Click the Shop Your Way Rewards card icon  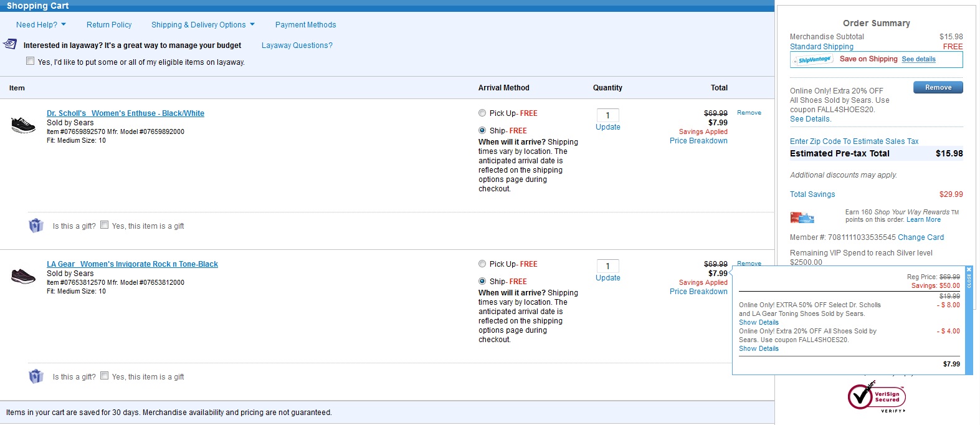click(802, 217)
